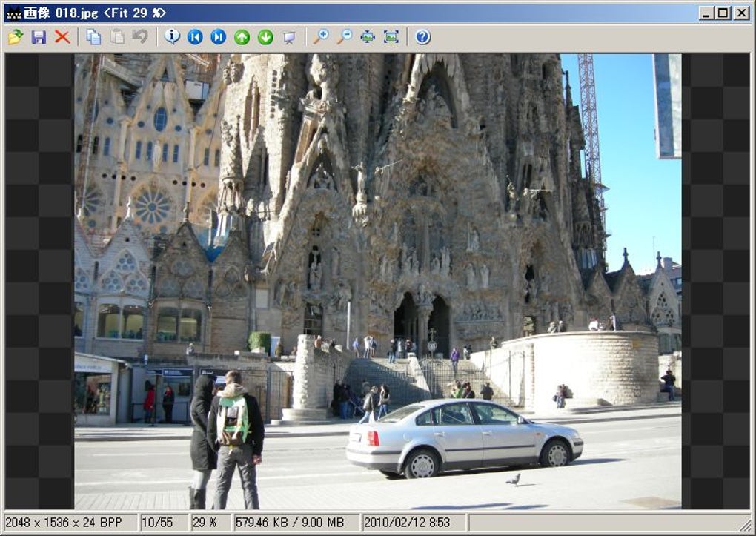Click the '2048 x 1536 x 24 BPP' status field
756x536 pixels.
pos(70,523)
